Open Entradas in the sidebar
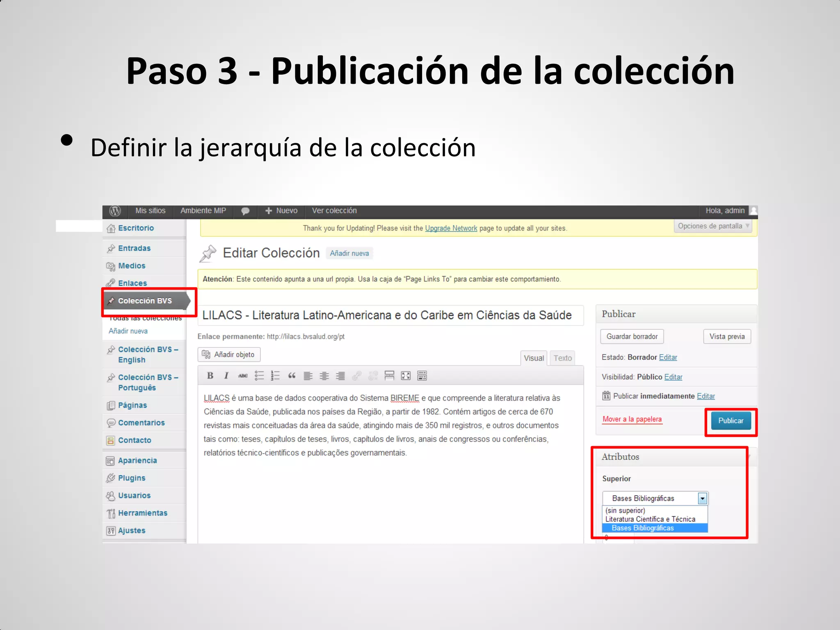840x630 pixels. (x=134, y=248)
